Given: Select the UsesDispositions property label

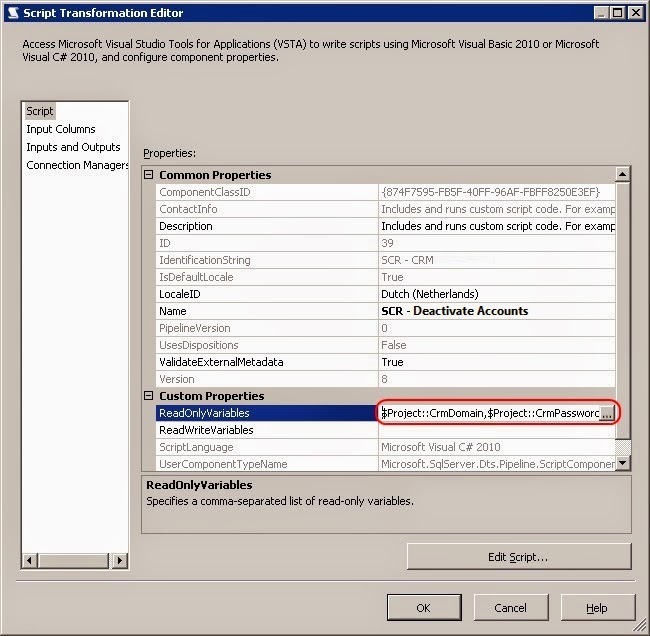Looking at the screenshot, I should click(x=199, y=345).
